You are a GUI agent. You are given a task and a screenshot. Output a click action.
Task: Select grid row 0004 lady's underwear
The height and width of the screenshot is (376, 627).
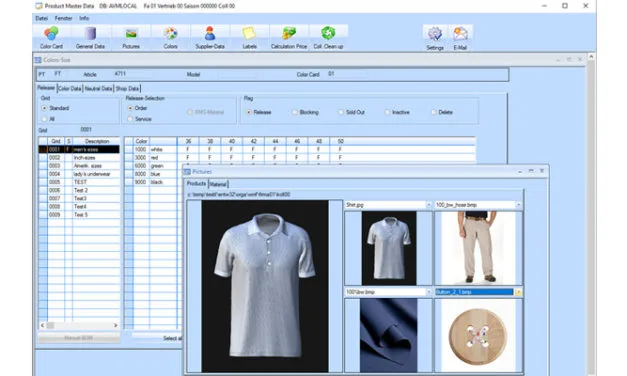[79, 174]
